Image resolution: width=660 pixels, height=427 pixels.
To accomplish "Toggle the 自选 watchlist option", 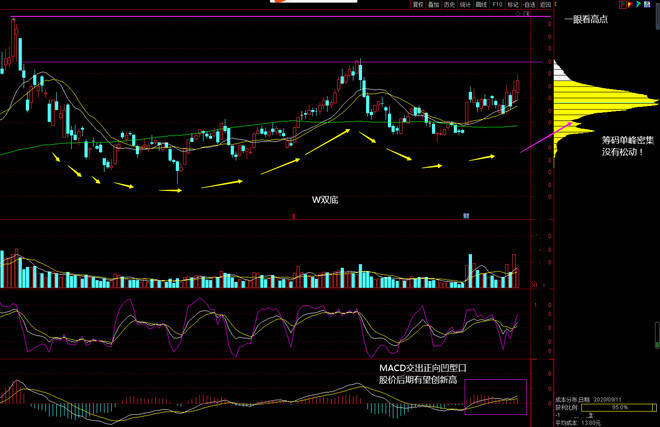I will [x=529, y=5].
